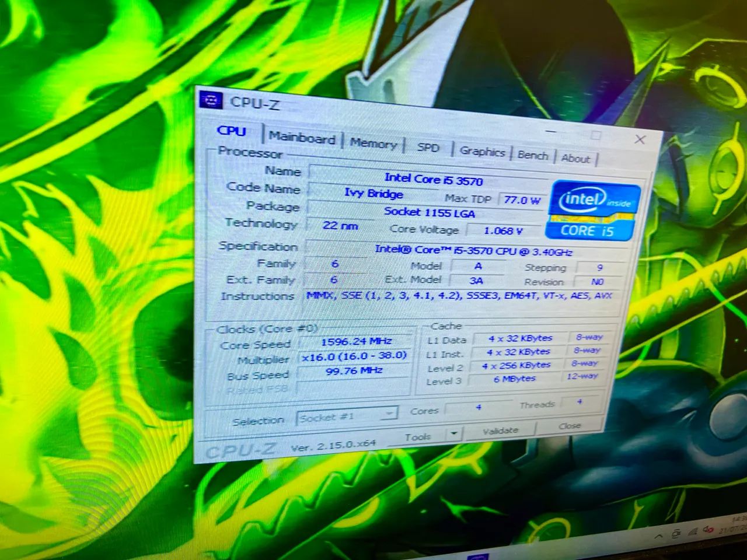Click the empty Rated FSB field

pyautogui.click(x=354, y=386)
